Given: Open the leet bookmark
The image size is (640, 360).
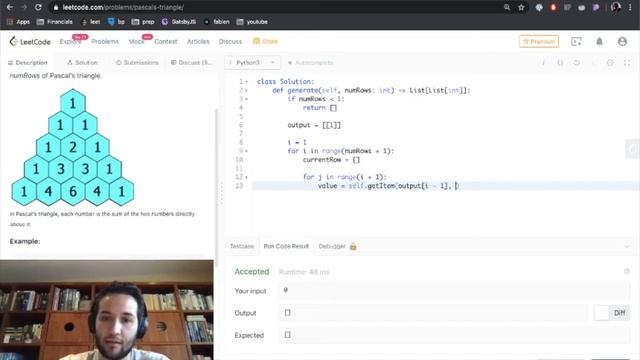Looking at the screenshot, I should 91,22.
